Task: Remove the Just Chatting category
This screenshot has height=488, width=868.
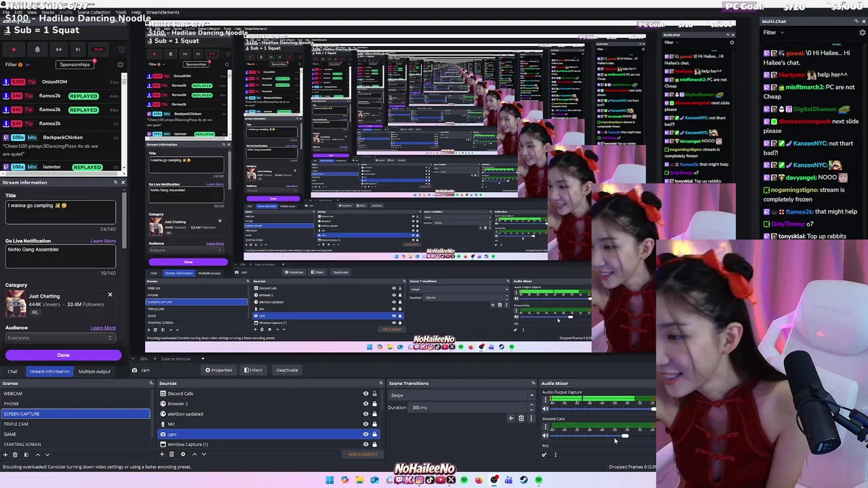Action: [110, 294]
